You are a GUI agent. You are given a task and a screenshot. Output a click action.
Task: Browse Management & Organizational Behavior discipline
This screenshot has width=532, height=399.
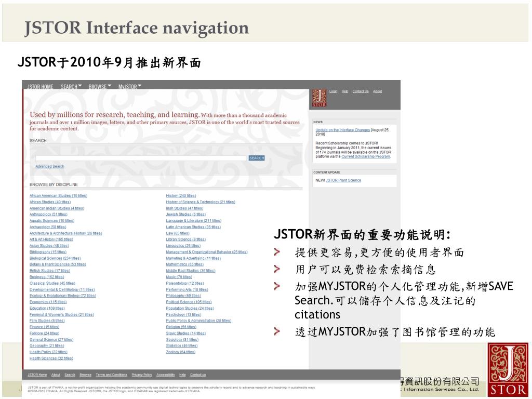coord(207,252)
